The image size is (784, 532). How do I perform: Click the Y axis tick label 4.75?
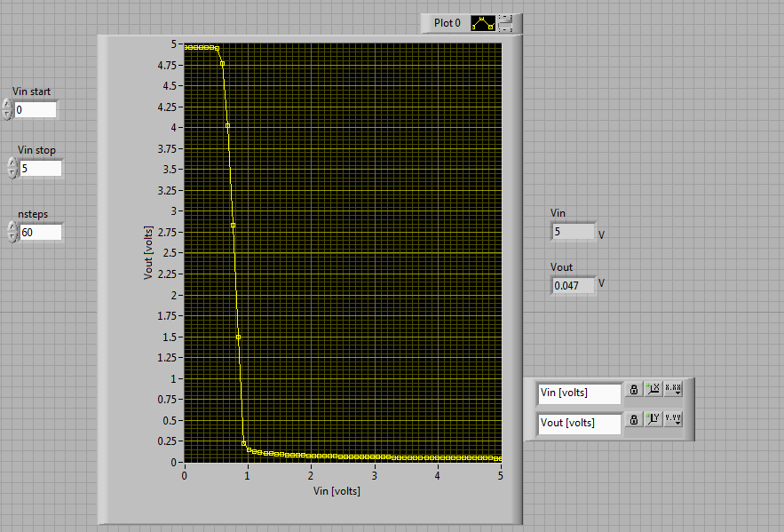[167, 65]
